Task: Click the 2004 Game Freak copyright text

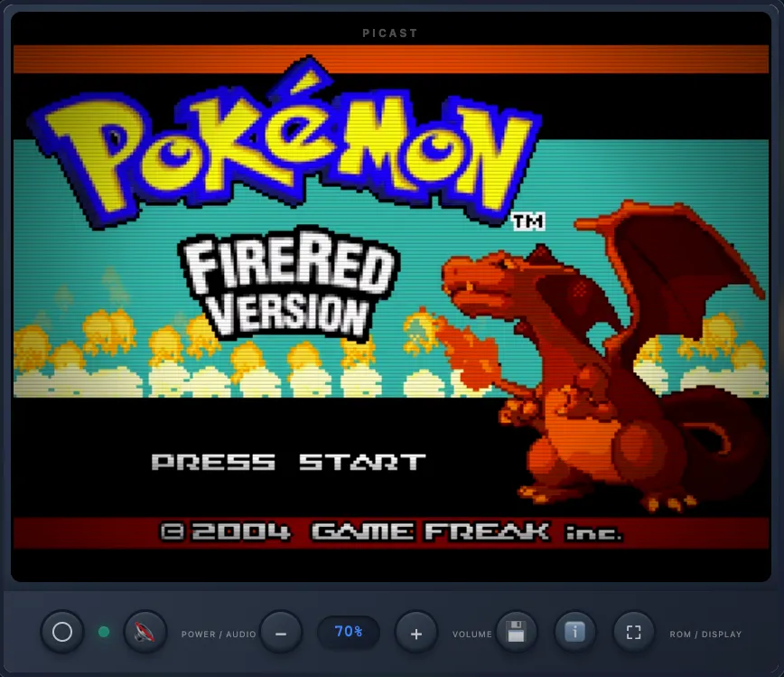Action: (390, 532)
